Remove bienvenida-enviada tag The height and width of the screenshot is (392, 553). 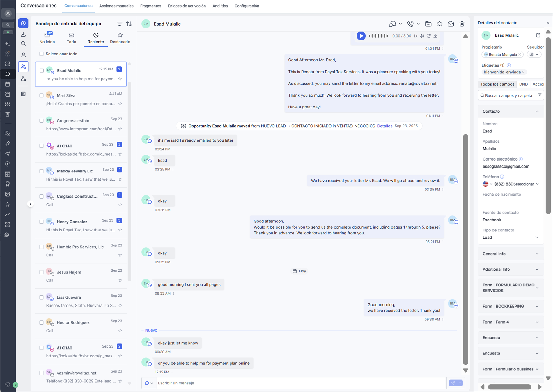(x=523, y=72)
